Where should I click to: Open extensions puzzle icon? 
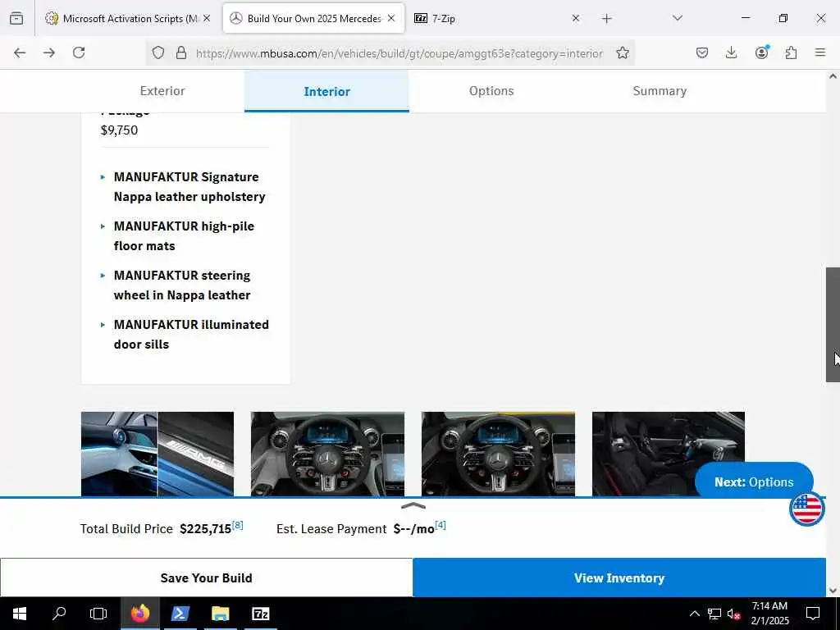point(791,52)
